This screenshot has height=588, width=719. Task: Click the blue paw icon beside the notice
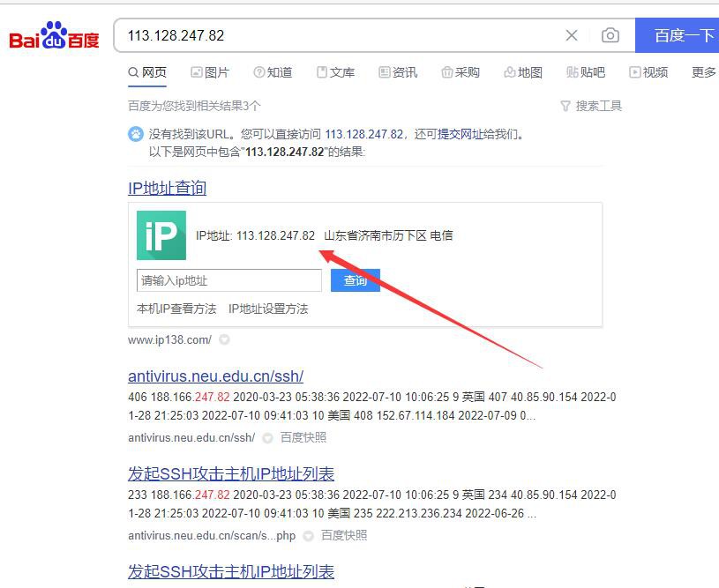coord(135,134)
